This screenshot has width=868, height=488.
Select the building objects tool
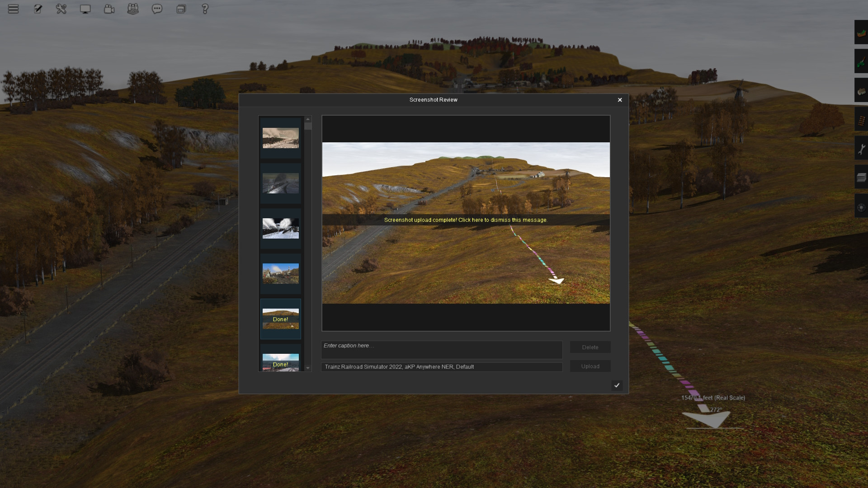coord(861,91)
